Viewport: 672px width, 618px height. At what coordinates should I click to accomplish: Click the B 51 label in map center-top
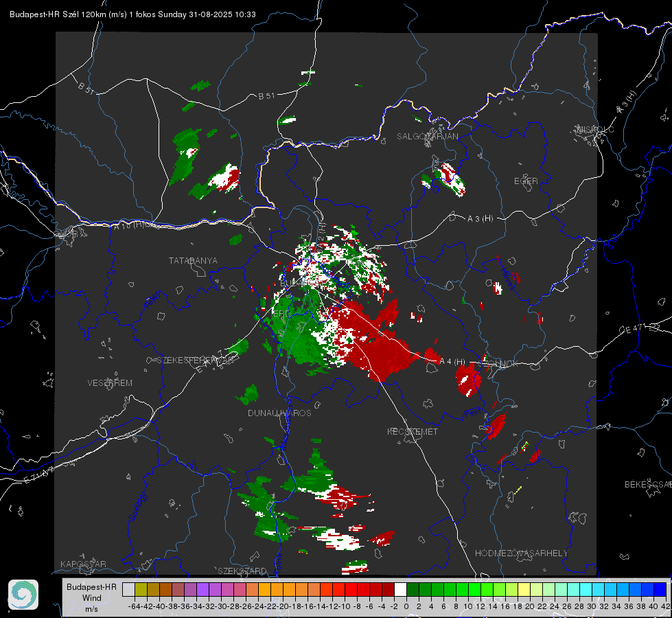(266, 95)
